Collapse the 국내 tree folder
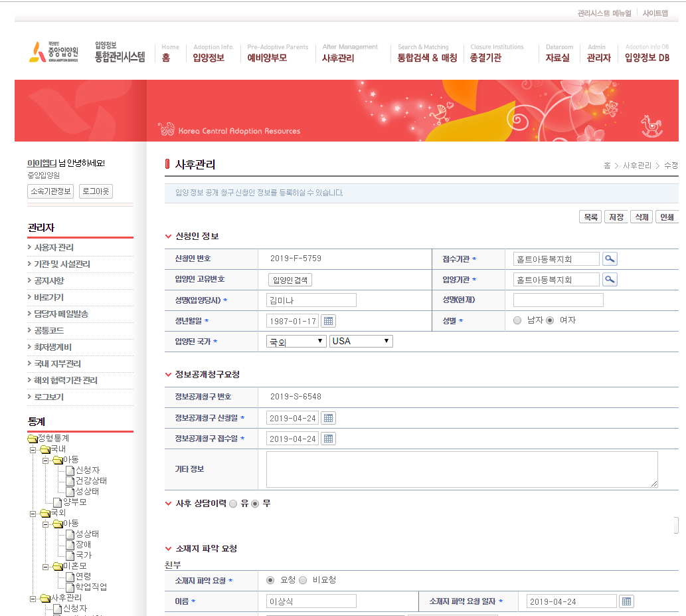 pyautogui.click(x=33, y=449)
